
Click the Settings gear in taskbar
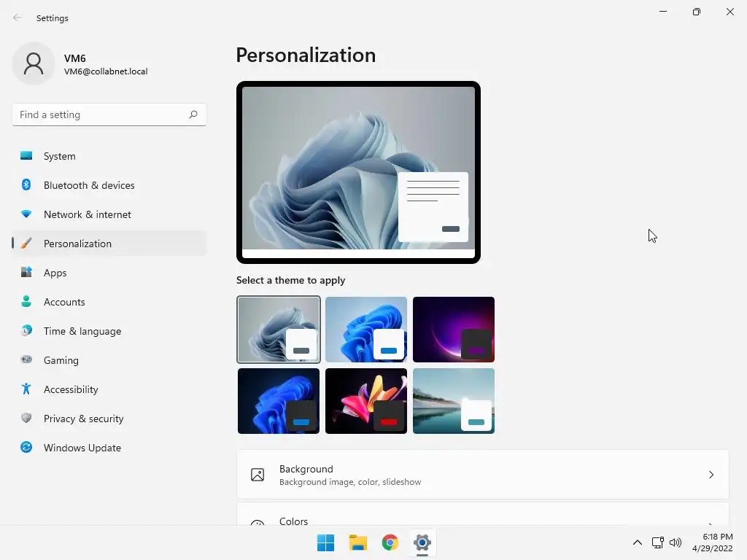pos(422,542)
